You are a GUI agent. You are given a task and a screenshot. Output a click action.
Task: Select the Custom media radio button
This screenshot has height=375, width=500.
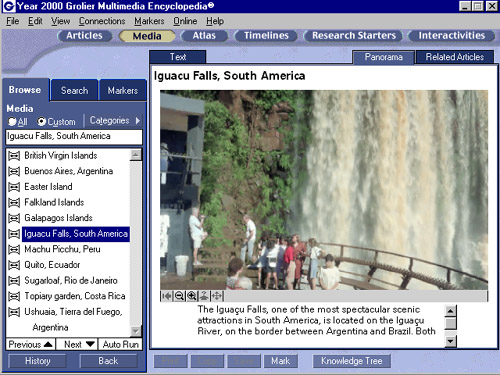41,121
